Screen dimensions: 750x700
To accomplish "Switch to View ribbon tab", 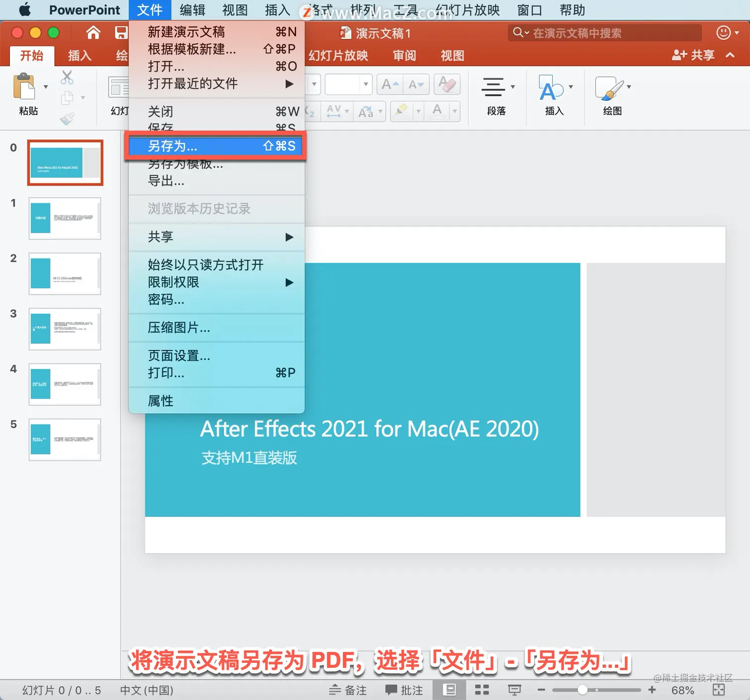I will point(452,56).
